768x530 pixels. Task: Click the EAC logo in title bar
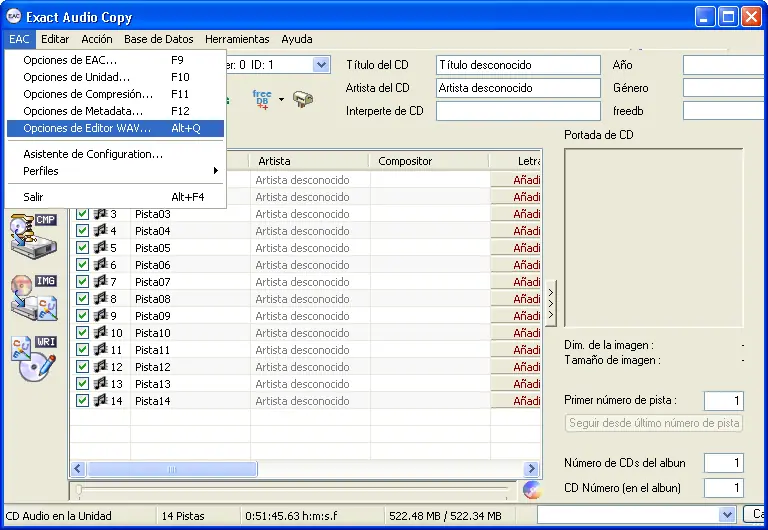coord(14,17)
